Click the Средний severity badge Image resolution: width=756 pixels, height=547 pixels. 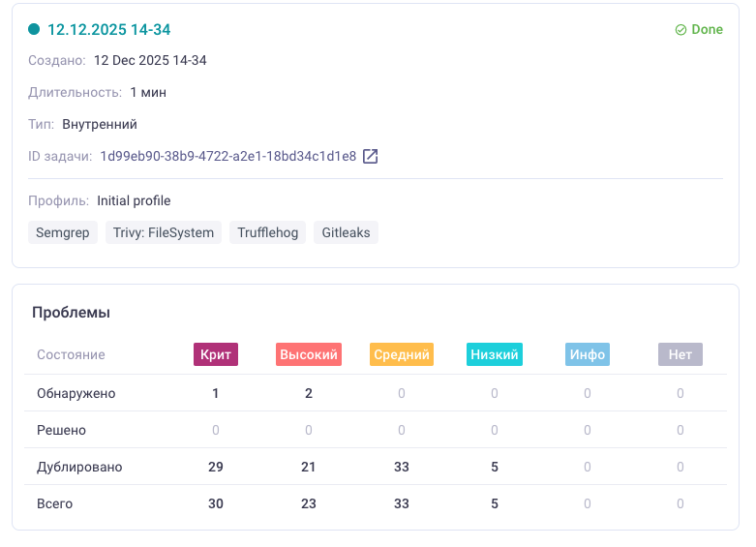tap(402, 354)
